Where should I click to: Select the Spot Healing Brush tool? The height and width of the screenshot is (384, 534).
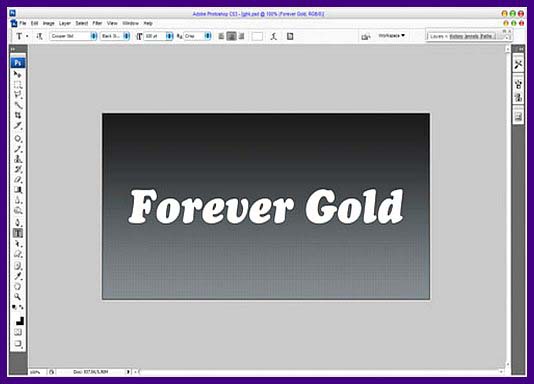pyautogui.click(x=17, y=139)
